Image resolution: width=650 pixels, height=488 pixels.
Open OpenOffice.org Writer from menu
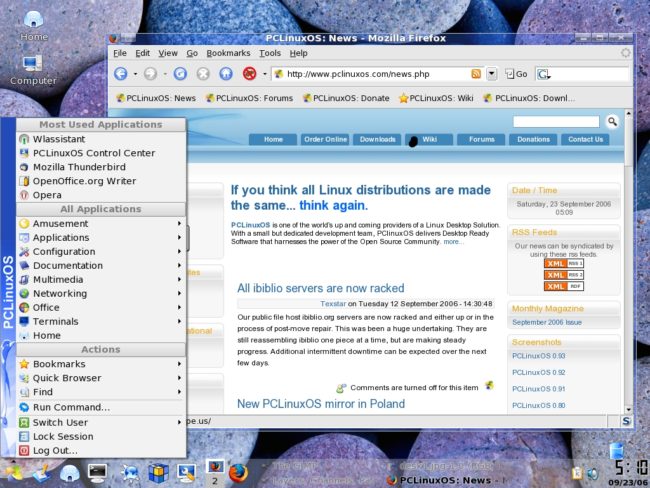[x=101, y=181]
